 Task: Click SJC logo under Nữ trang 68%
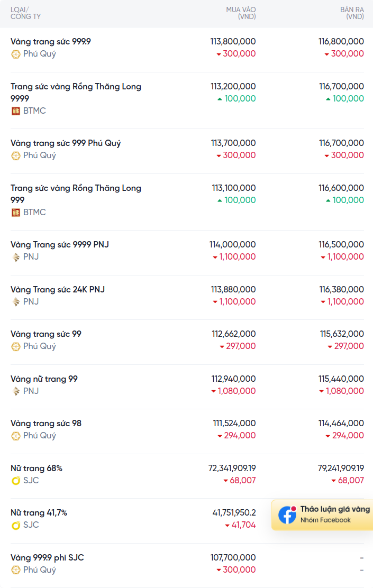(16, 481)
